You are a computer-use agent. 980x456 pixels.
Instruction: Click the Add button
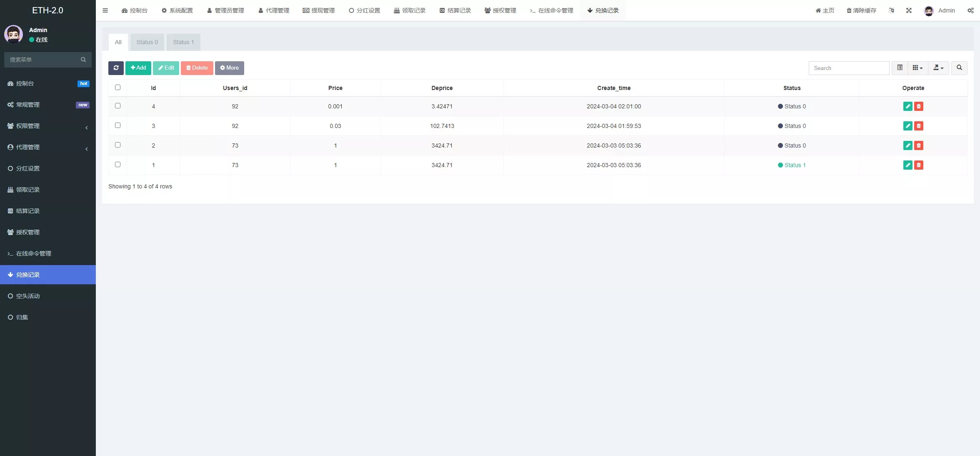[x=138, y=68]
